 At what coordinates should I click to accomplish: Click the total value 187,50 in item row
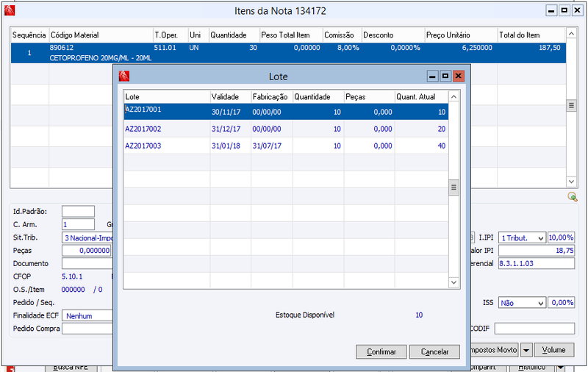click(549, 48)
